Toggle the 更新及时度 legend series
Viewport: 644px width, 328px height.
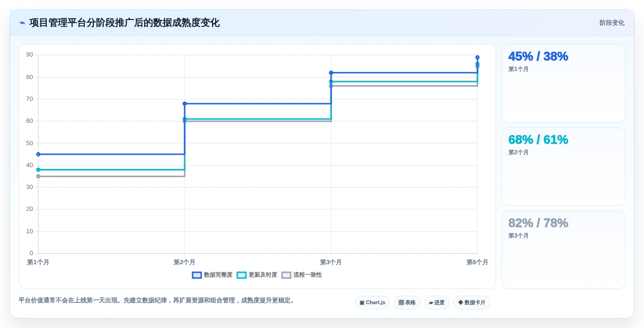coord(257,275)
